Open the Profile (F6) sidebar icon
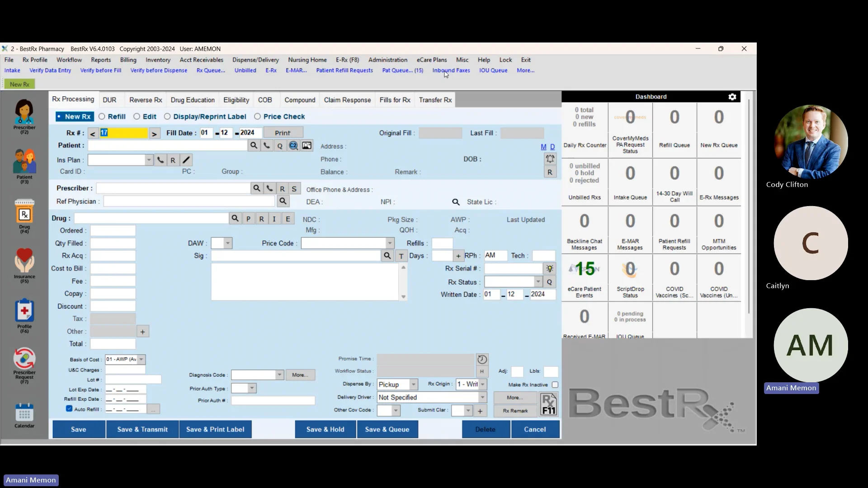868x488 pixels. 24,315
